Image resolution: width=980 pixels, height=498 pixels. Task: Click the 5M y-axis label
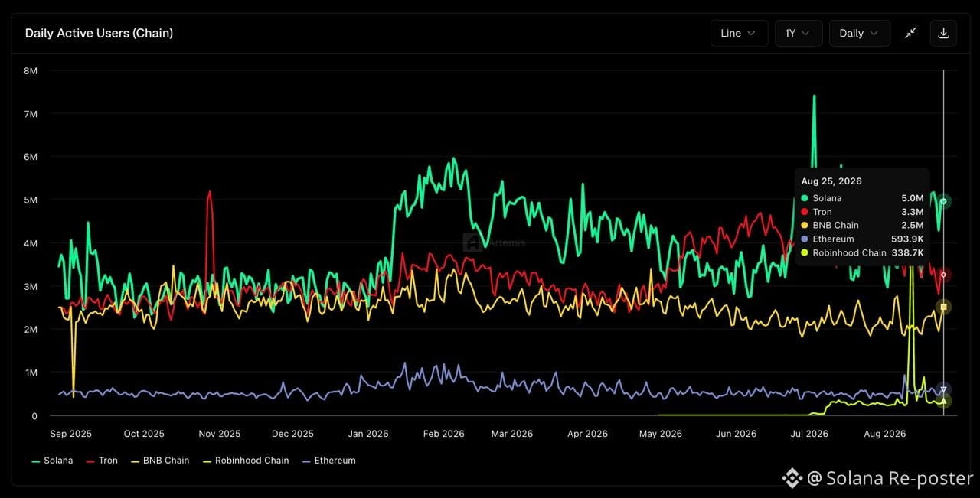pos(31,200)
